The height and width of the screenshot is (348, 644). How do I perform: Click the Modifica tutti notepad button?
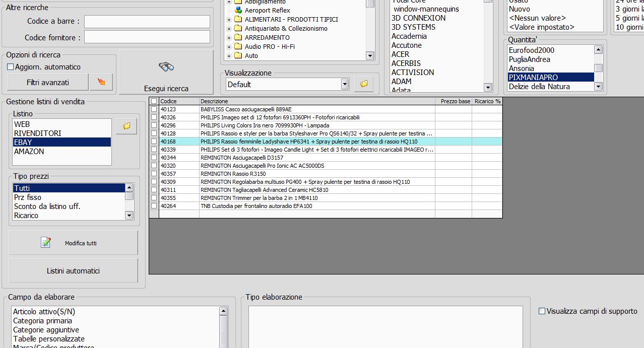[73, 243]
